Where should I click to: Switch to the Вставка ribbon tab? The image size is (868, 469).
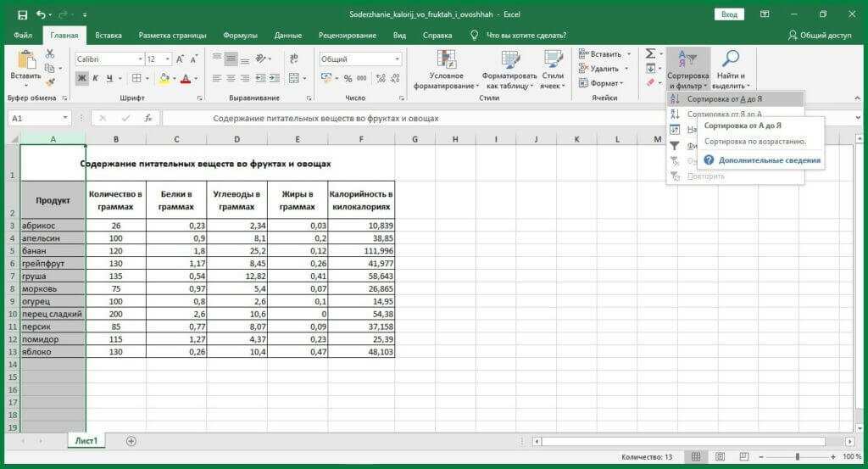108,36
